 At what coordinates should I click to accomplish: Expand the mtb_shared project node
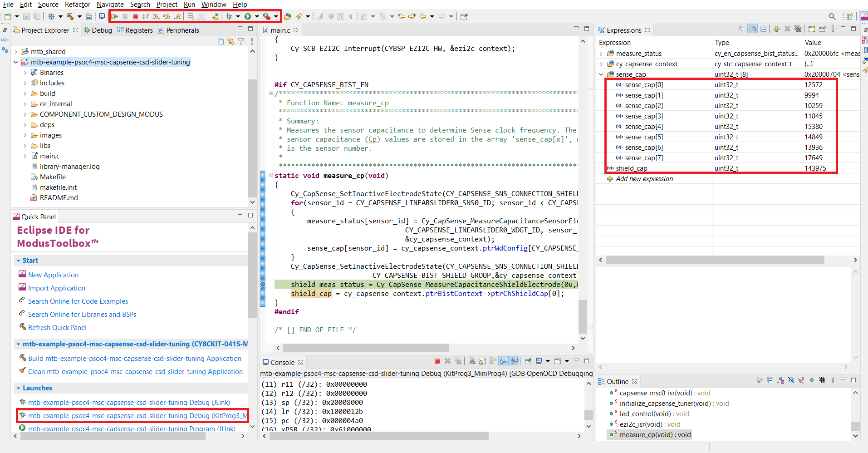pyautogui.click(x=16, y=52)
